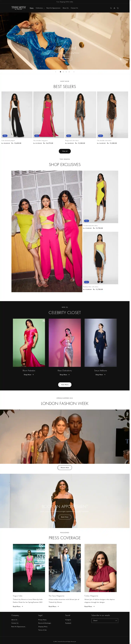This screenshot has width=131, height=644.
Task: Open the account login icon
Action: (114, 8)
